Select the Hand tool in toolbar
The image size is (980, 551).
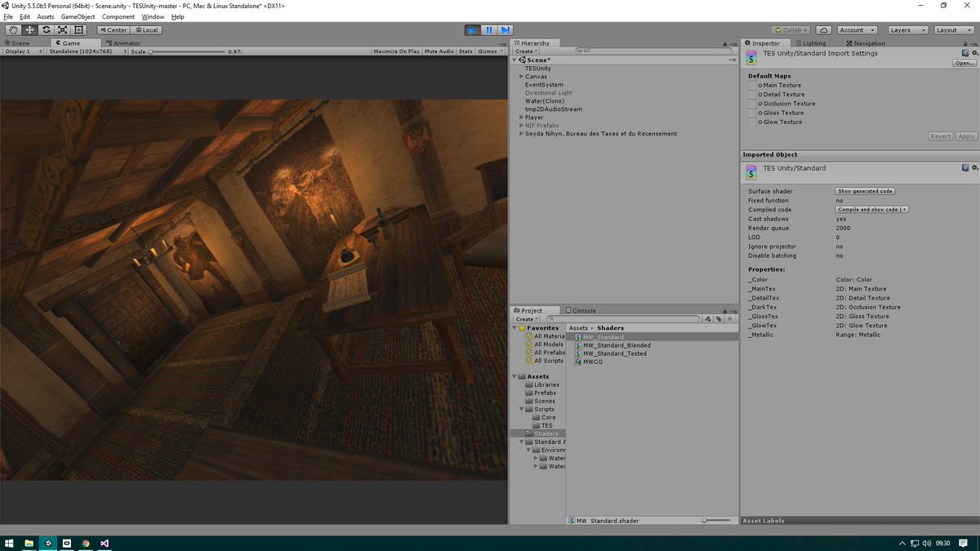coord(13,30)
